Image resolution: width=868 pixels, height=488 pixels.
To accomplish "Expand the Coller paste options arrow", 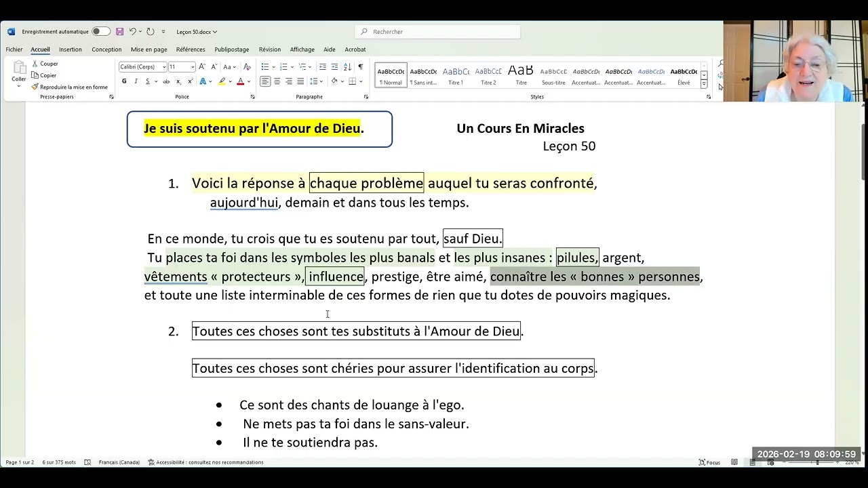I will tap(18, 86).
